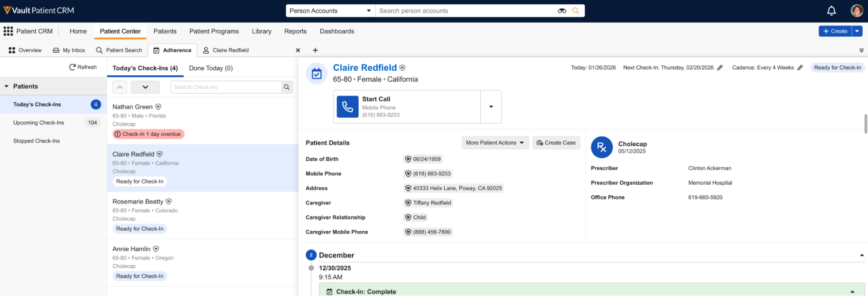The image size is (868, 296).
Task: Edit Cadence with the pencil icon
Action: (x=800, y=68)
